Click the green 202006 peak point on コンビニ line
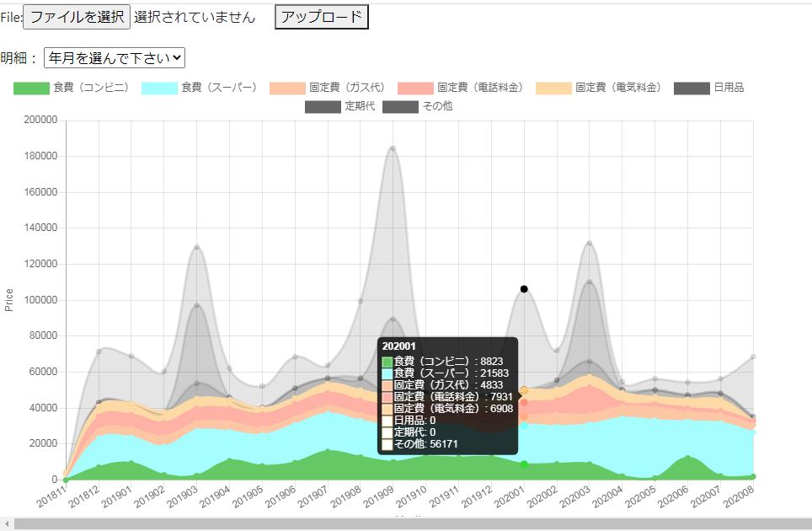The image size is (812, 531). pyautogui.click(x=687, y=458)
